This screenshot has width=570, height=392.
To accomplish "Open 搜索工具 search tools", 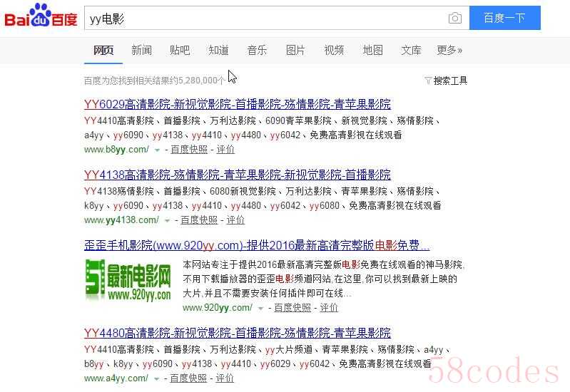I will (x=450, y=81).
